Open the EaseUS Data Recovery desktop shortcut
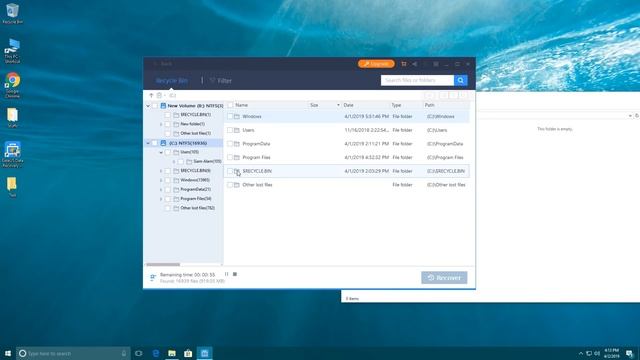Image resolution: width=640 pixels, height=360 pixels. [x=12, y=154]
